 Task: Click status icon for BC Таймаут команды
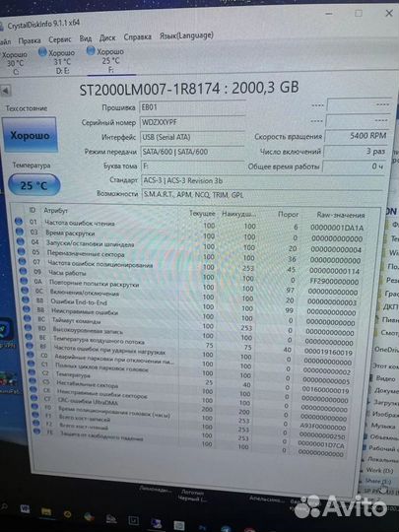pos(28,318)
